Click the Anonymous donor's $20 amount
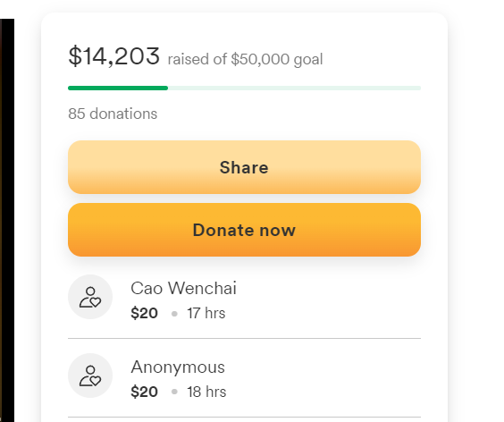Image resolution: width=504 pixels, height=422 pixels. click(145, 392)
